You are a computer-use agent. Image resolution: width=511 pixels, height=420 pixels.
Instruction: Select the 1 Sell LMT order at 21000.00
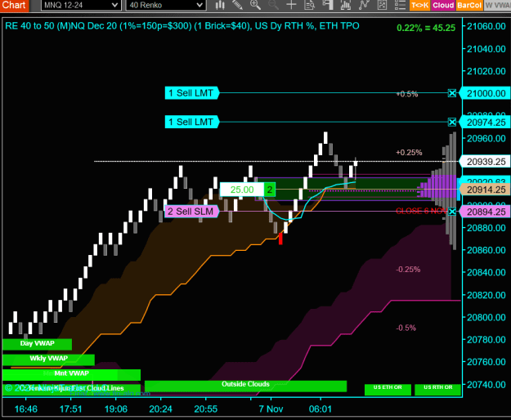click(x=191, y=93)
